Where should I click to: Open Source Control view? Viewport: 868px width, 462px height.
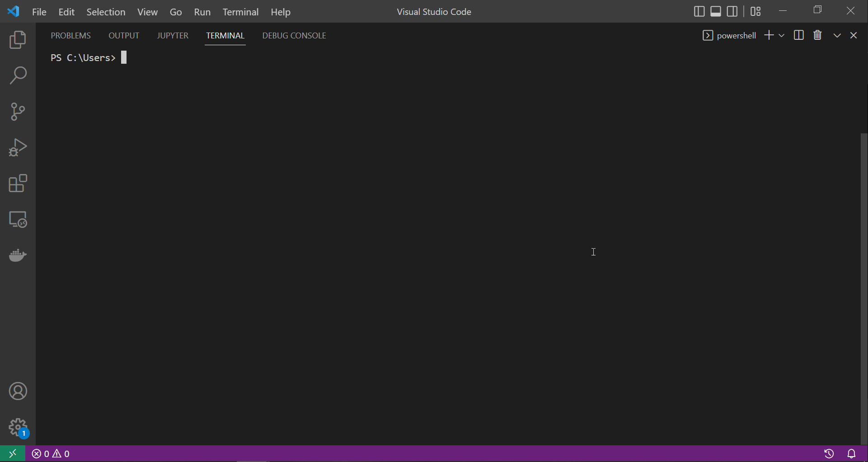click(x=18, y=111)
